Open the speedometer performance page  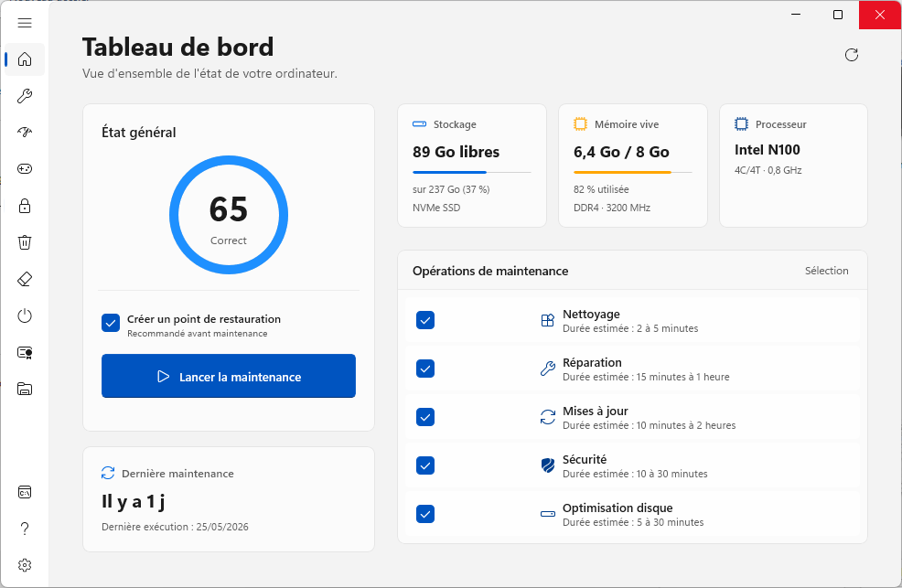[24, 133]
